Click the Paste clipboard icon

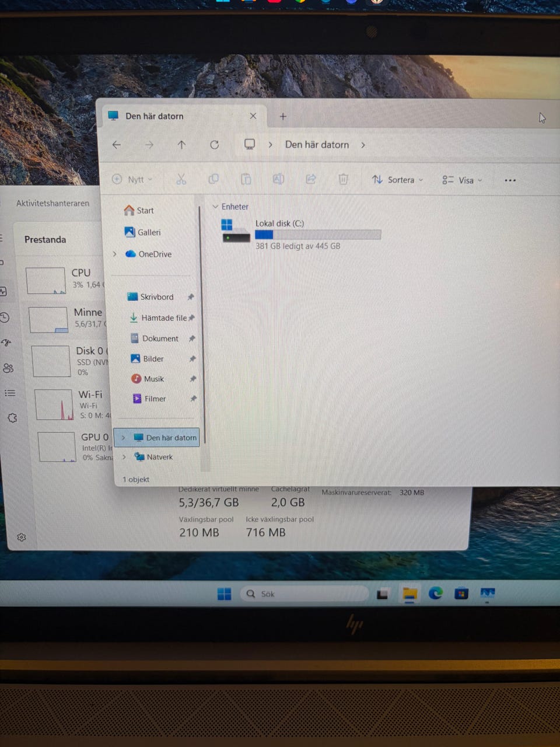(x=246, y=179)
